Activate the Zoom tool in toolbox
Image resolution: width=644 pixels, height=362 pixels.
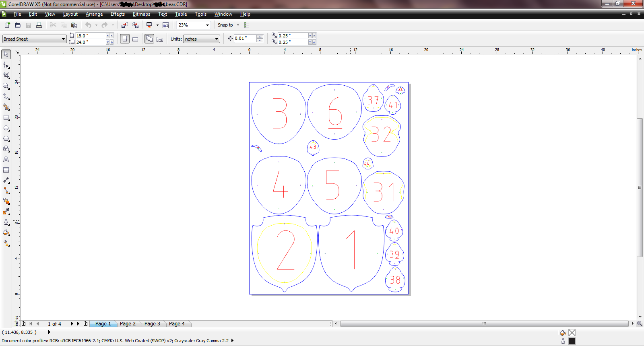pyautogui.click(x=6, y=86)
